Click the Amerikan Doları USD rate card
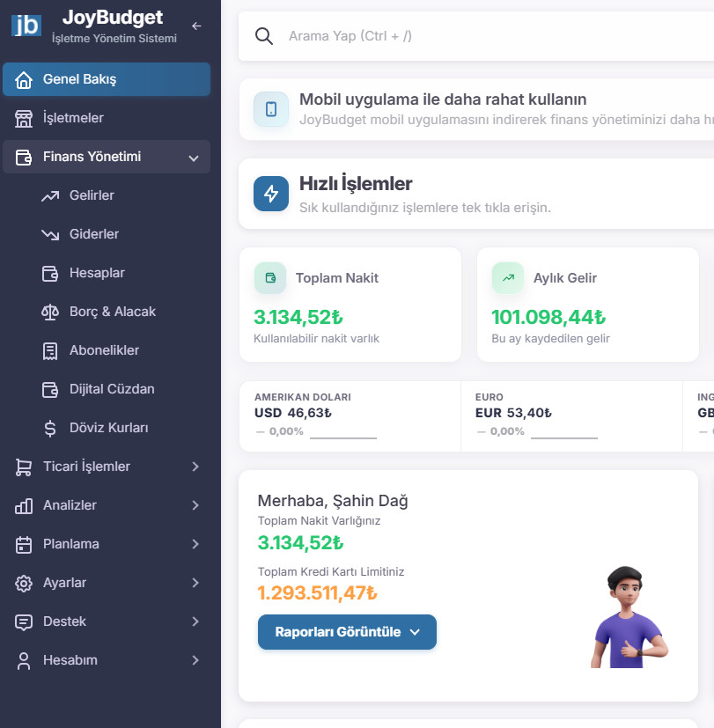Viewport: 714px width, 728px height. click(350, 416)
